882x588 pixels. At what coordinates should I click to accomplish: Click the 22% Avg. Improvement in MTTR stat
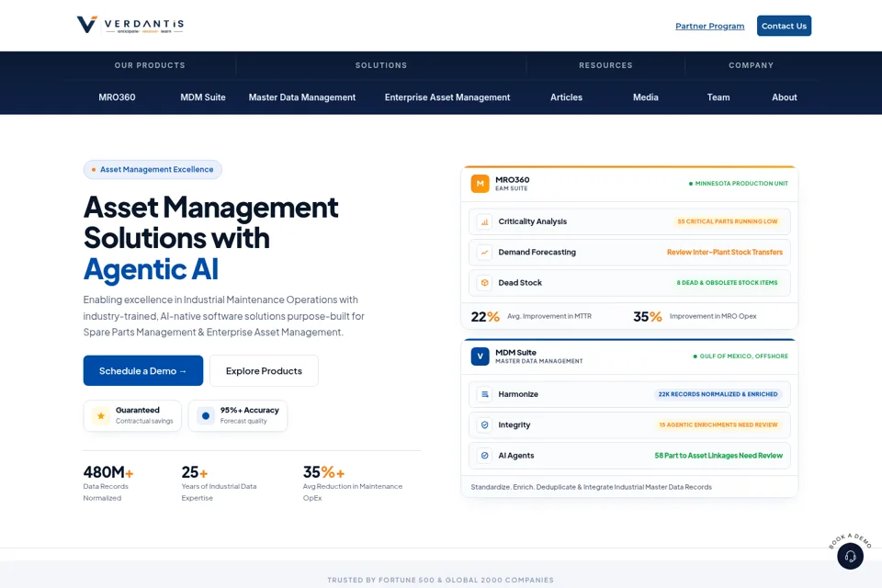tap(531, 316)
